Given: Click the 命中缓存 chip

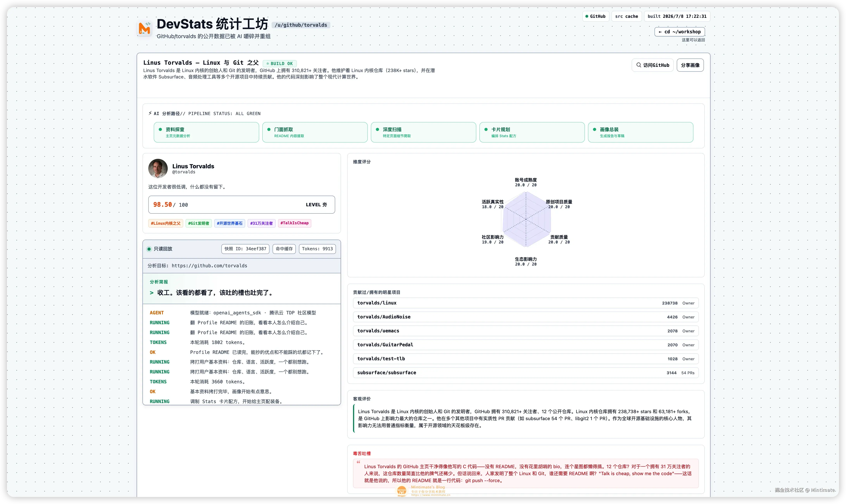Looking at the screenshot, I should coord(284,249).
